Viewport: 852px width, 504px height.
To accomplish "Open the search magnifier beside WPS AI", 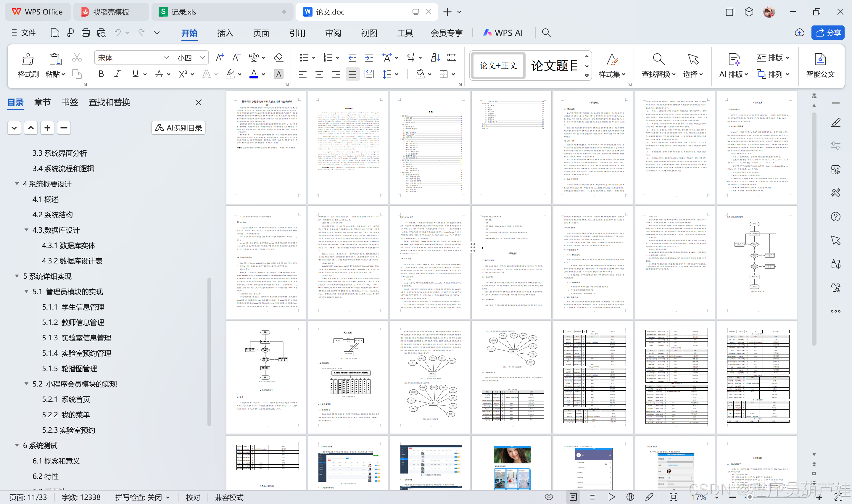I will [546, 33].
